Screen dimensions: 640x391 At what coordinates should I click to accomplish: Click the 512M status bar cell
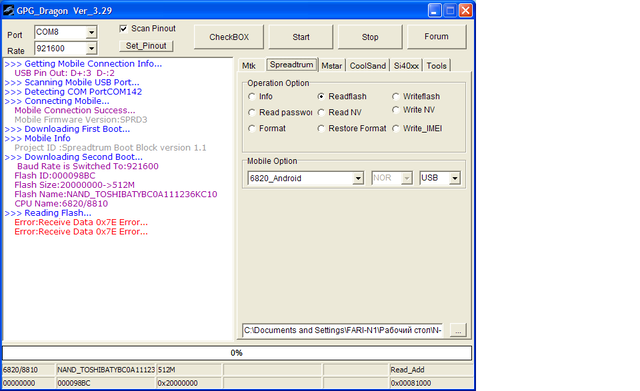point(189,370)
